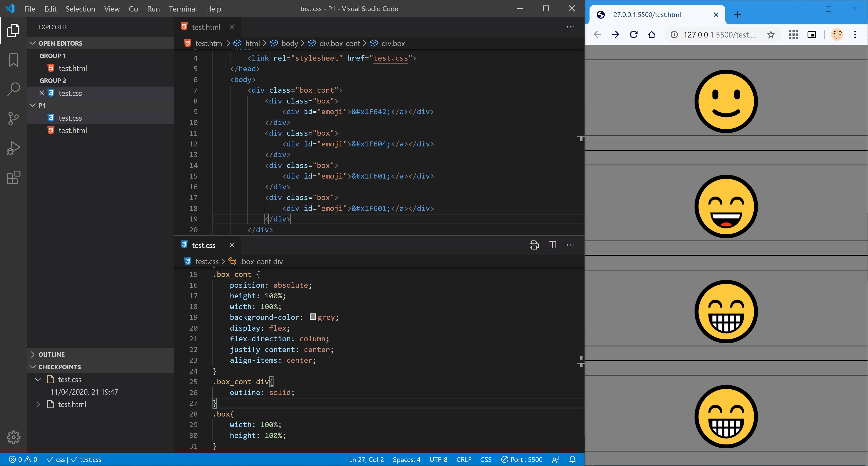Click the print icon above test.css
The height and width of the screenshot is (466, 868).
(x=534, y=245)
